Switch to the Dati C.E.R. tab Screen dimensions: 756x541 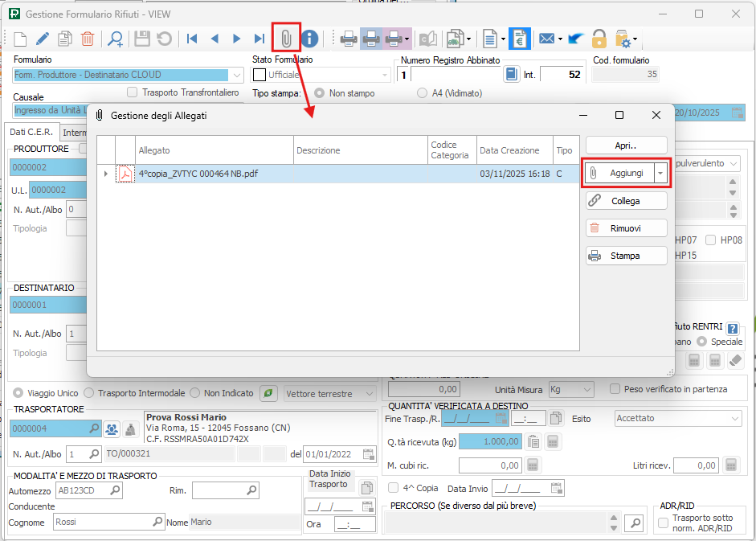31,132
